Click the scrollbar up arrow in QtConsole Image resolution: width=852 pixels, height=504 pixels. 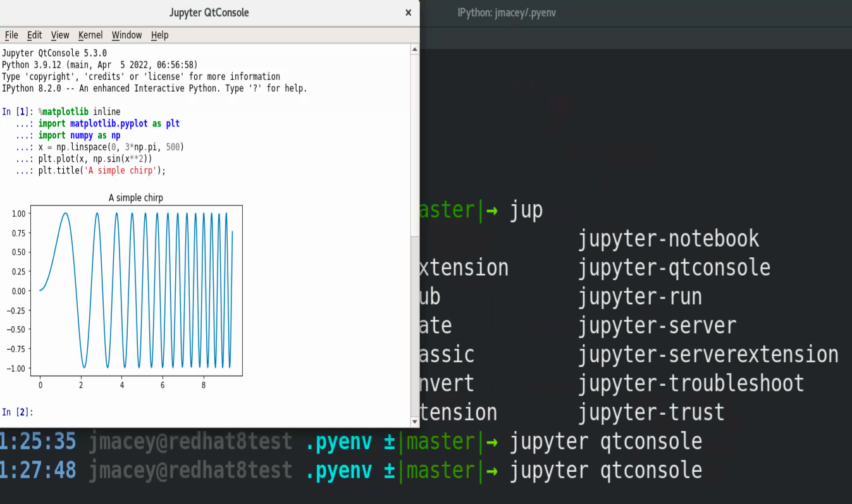pos(415,49)
